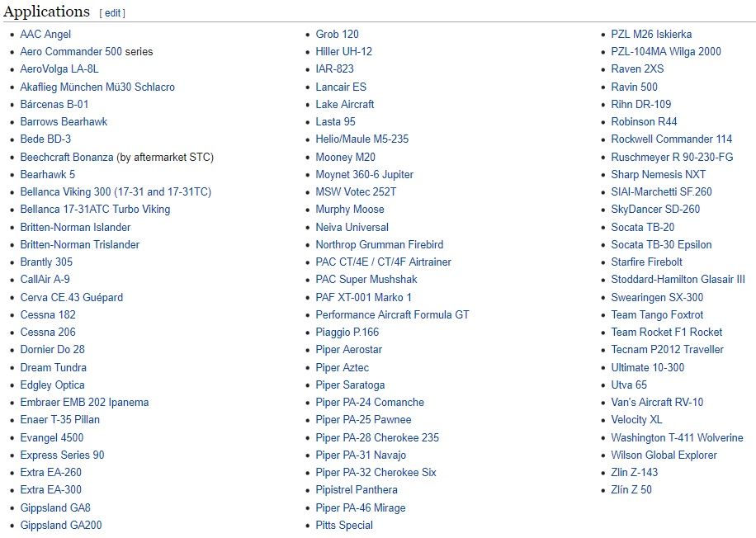Click the Piper PA-28 Cherokee 235 link
This screenshot has width=756, height=538.
click(x=377, y=437)
